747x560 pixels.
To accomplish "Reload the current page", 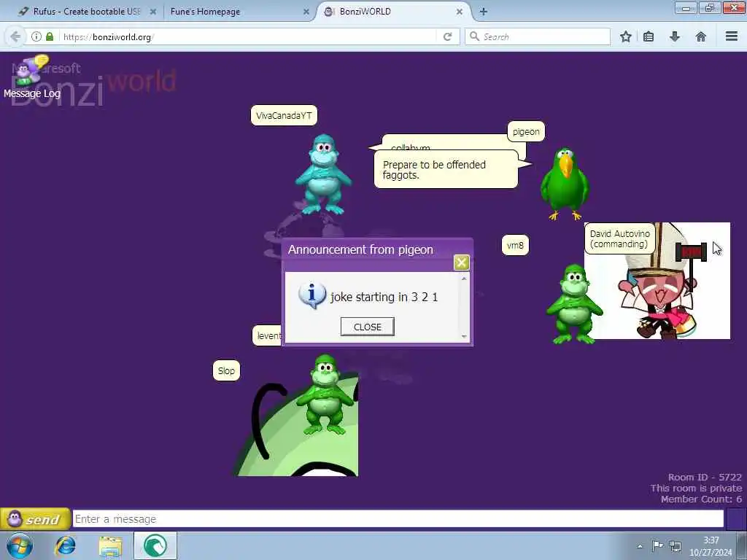I will [x=447, y=36].
